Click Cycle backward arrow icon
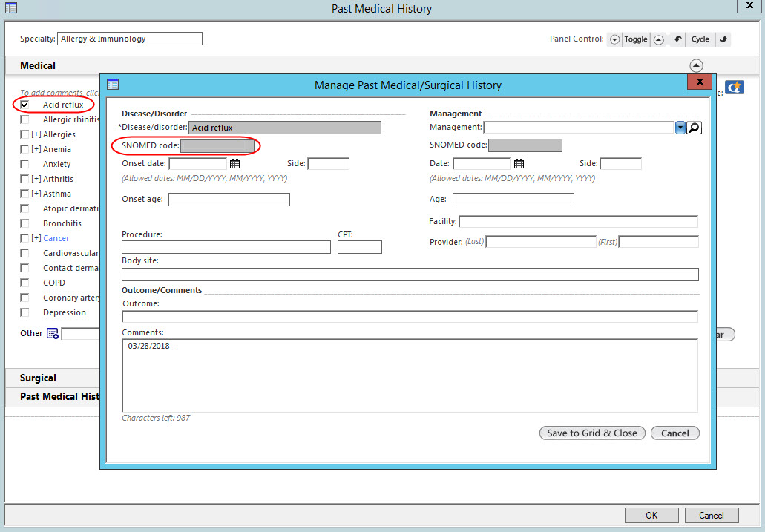Image resolution: width=765 pixels, height=532 pixels. point(678,39)
